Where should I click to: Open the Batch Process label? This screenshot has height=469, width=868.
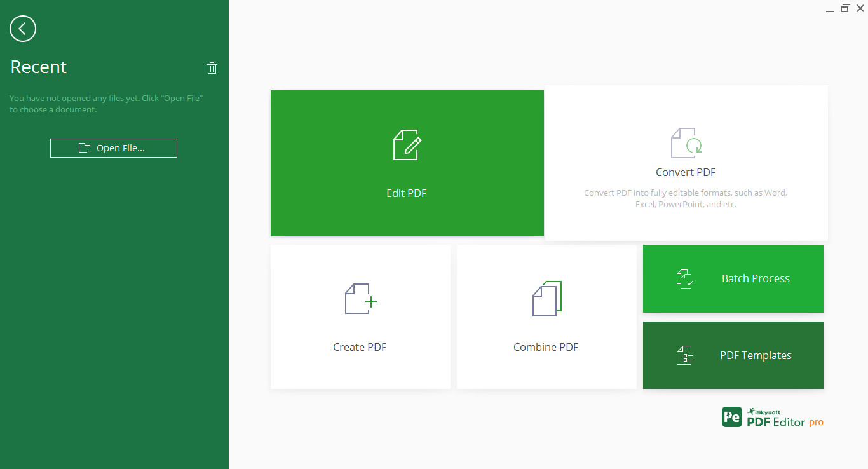[756, 278]
